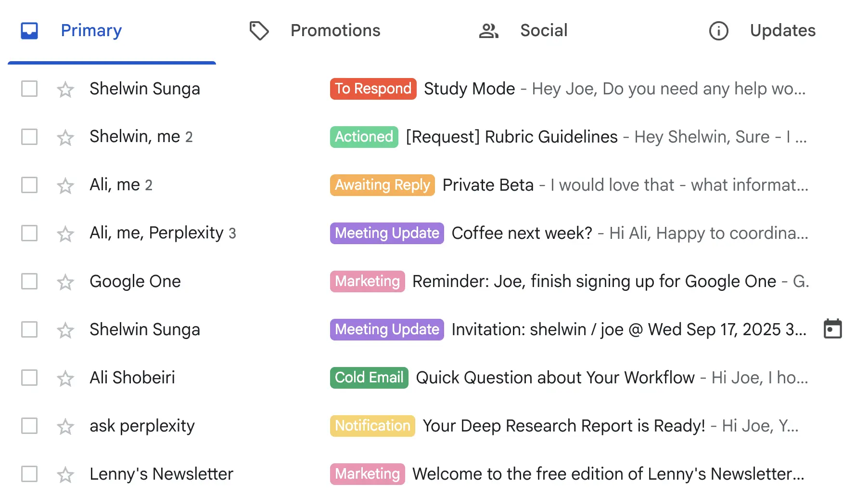The height and width of the screenshot is (497, 868).
Task: Star the ask perplexity email
Action: pyautogui.click(x=65, y=426)
